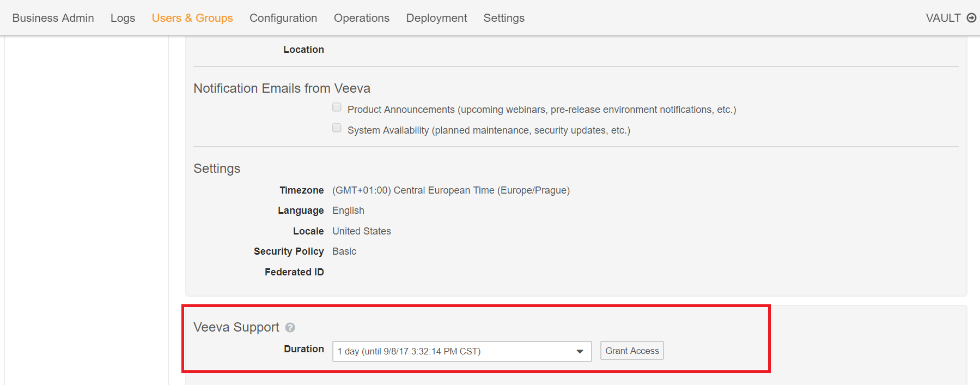
Task: Toggle the System Availability notifications checkbox
Action: (x=337, y=128)
